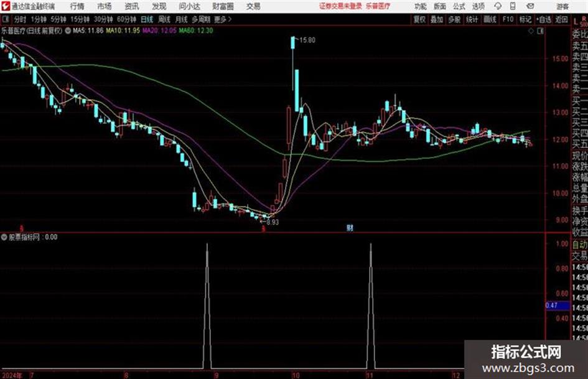
Task: Click the diamond icon at chart top-right
Action: point(531,31)
